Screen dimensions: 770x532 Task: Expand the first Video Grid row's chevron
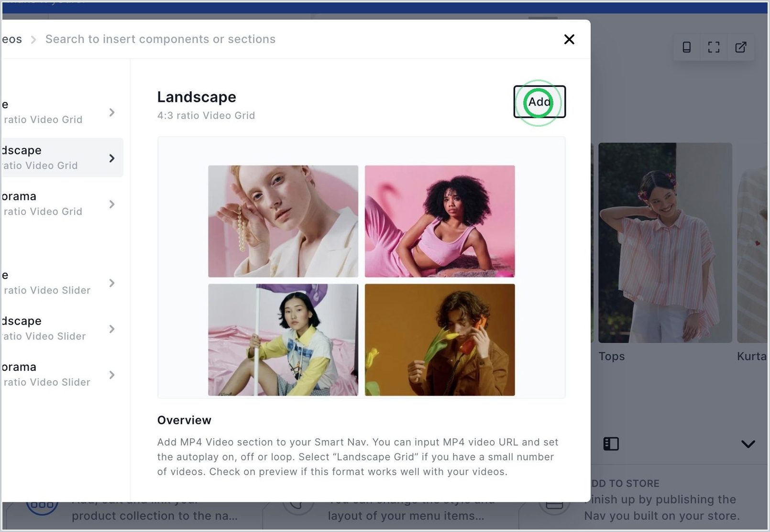[112, 112]
